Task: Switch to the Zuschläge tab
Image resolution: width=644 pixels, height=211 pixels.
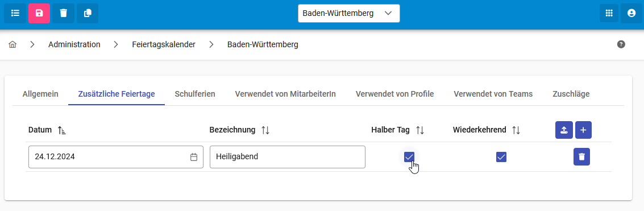Action: [x=571, y=94]
